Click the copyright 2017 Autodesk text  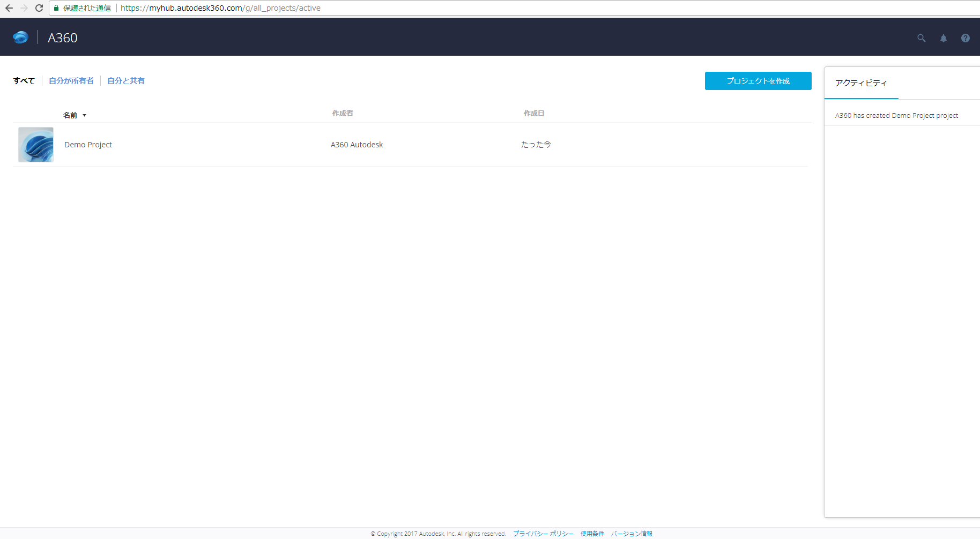point(438,534)
